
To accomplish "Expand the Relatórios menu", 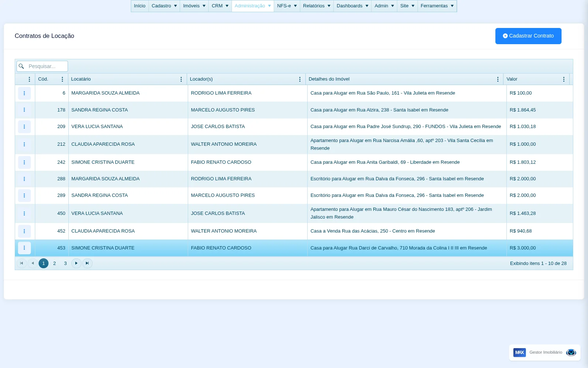I will [317, 6].
